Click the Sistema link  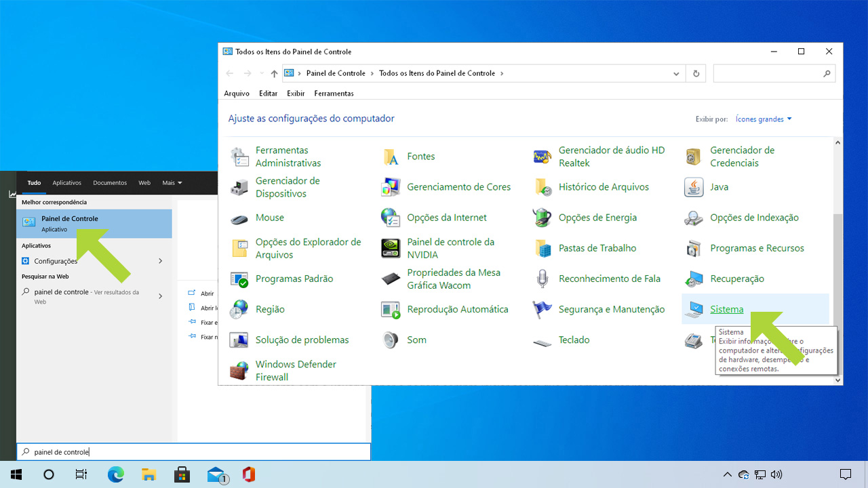click(726, 309)
